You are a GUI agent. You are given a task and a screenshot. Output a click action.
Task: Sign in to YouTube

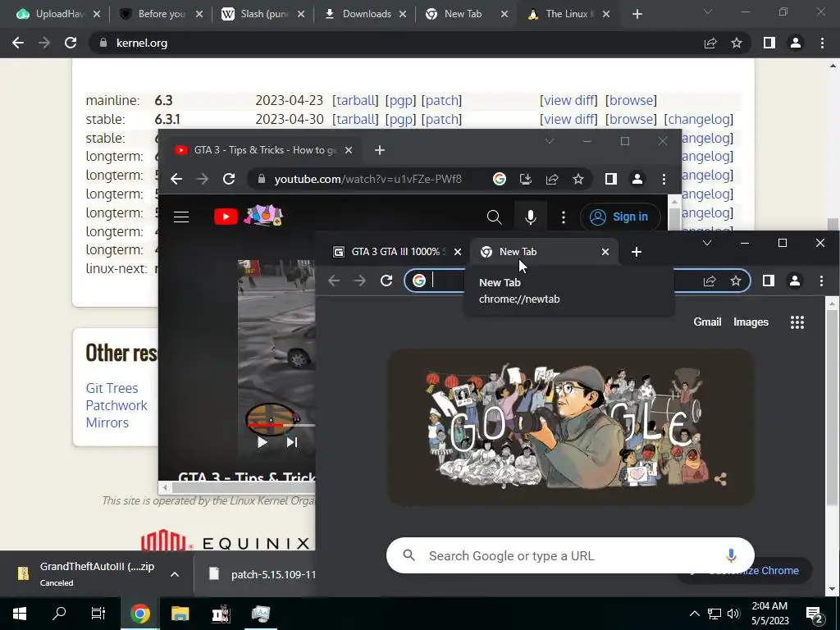[619, 217]
